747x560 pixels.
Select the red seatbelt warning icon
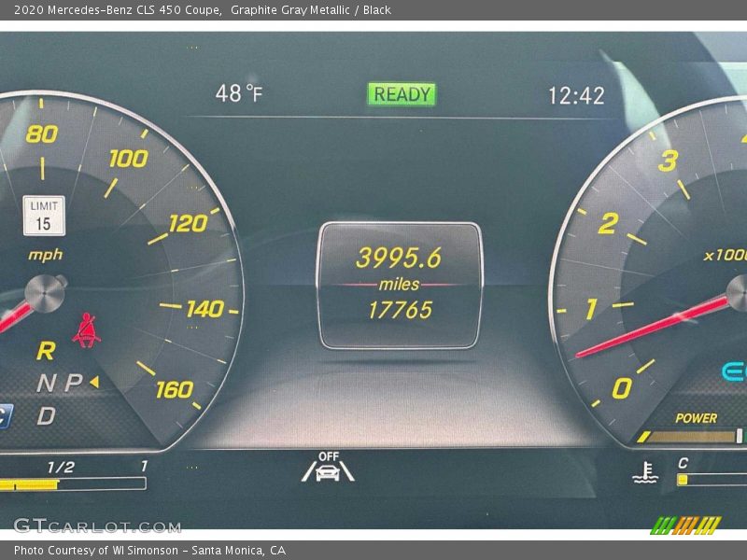[x=86, y=330]
